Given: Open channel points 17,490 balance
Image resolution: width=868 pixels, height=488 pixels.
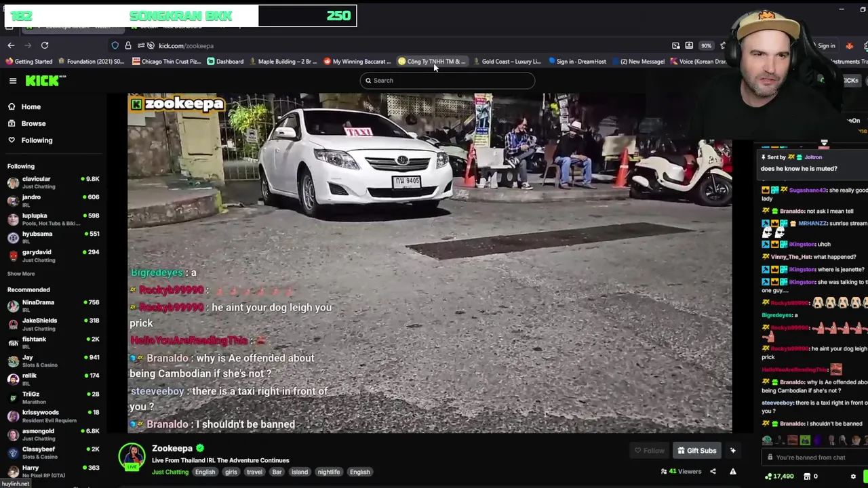Looking at the screenshot, I should click(x=780, y=476).
